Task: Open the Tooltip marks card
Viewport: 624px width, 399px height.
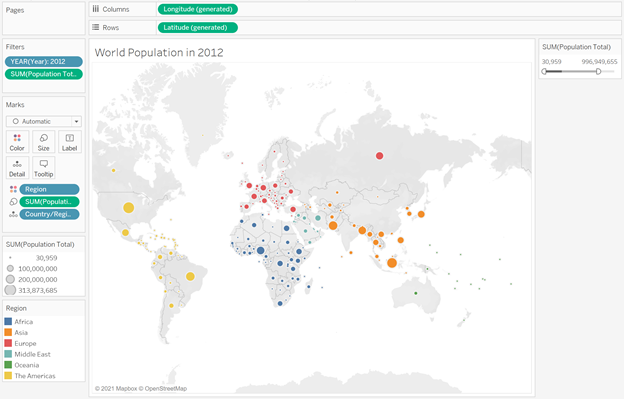Action: tap(43, 168)
